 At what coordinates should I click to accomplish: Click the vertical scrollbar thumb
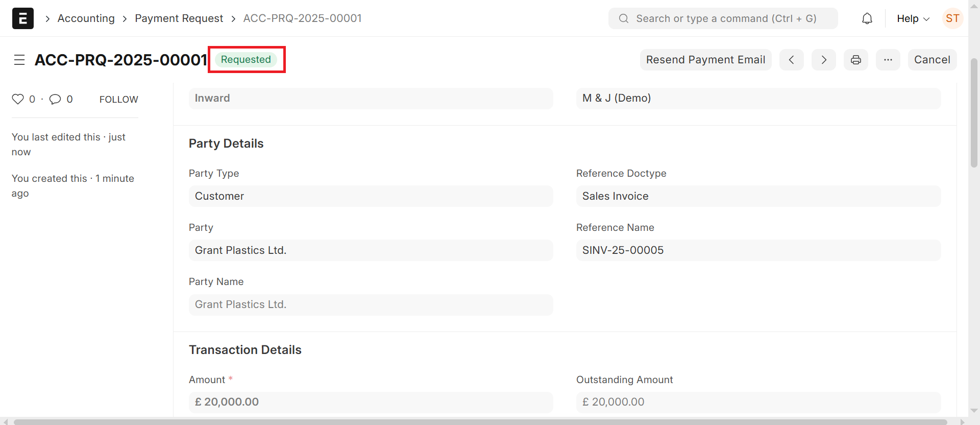click(974, 112)
